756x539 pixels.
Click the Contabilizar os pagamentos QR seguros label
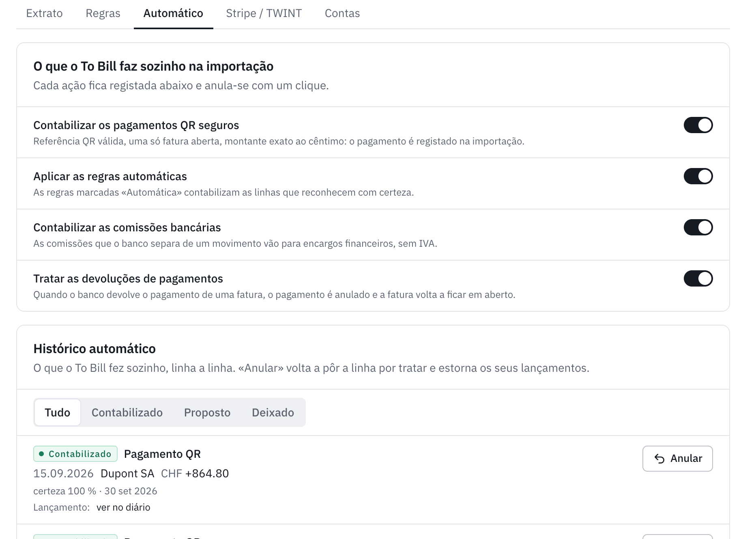[136, 125]
